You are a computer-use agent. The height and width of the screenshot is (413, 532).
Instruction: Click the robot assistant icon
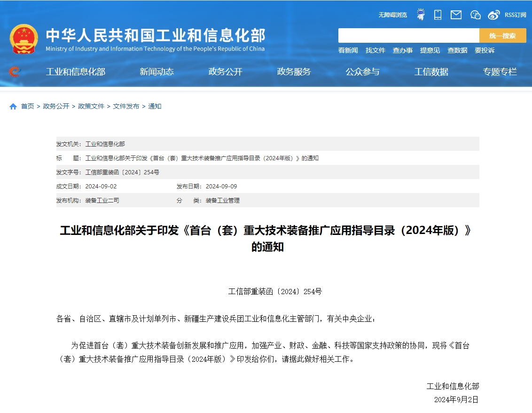421,15
